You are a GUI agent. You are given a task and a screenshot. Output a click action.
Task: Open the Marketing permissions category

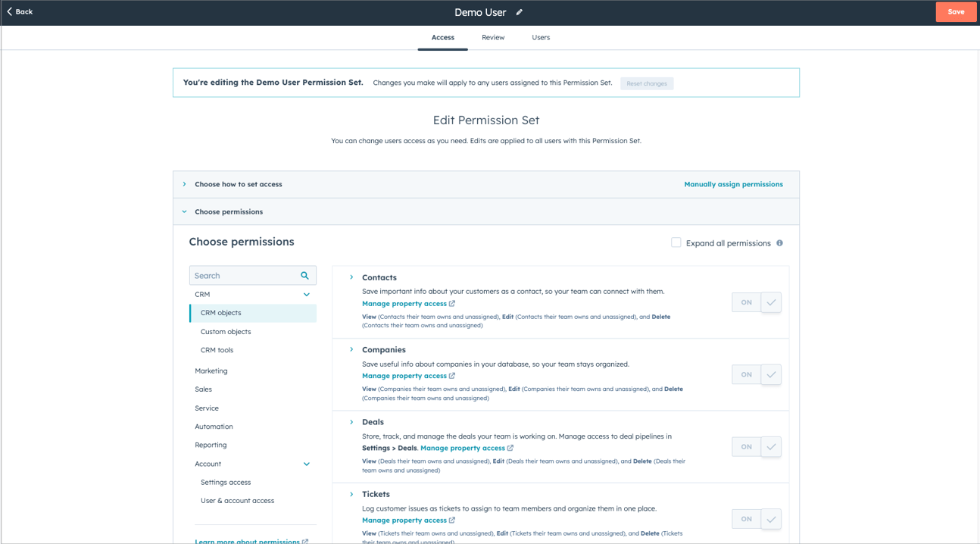(x=211, y=370)
